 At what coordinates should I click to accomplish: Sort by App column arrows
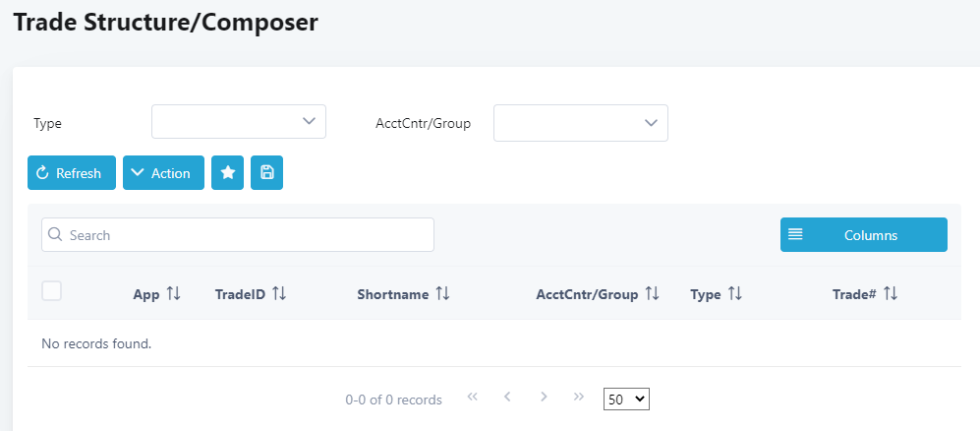[174, 294]
